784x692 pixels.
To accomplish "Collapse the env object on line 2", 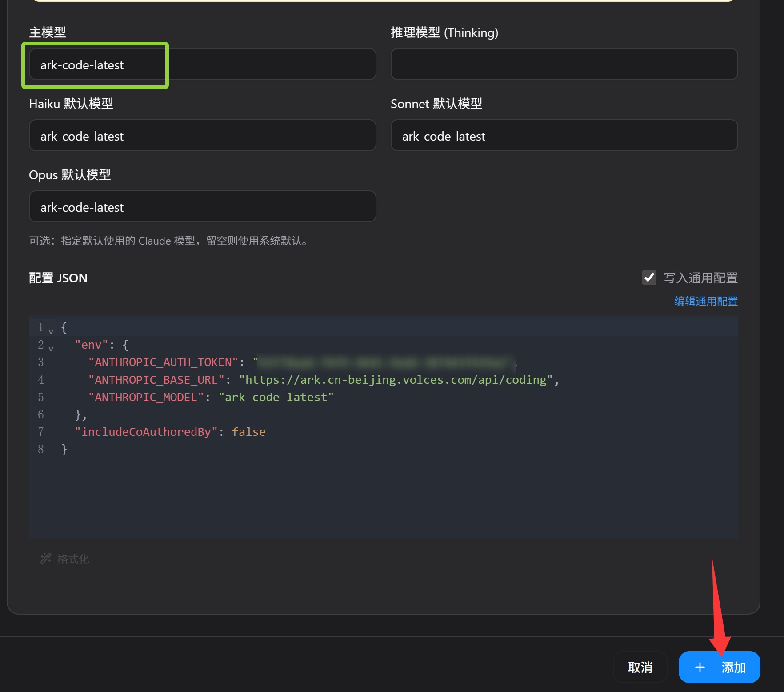I will tap(51, 348).
